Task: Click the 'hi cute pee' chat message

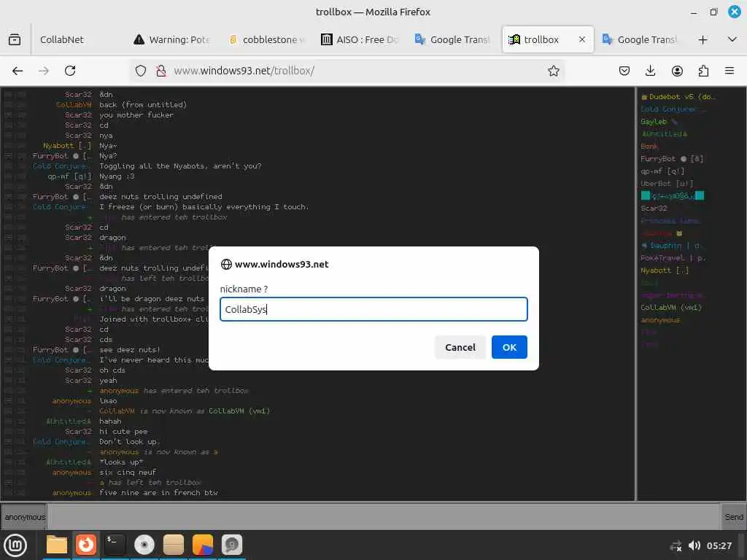Action: coord(123,432)
